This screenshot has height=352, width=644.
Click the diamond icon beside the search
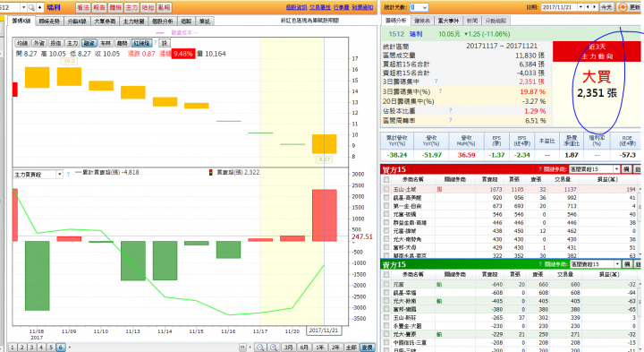(x=40, y=7)
